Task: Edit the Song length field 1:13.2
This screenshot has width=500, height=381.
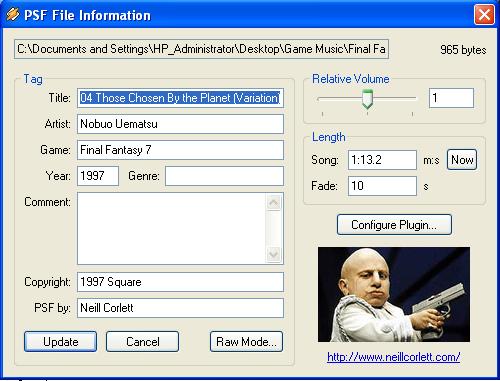Action: [x=382, y=160]
